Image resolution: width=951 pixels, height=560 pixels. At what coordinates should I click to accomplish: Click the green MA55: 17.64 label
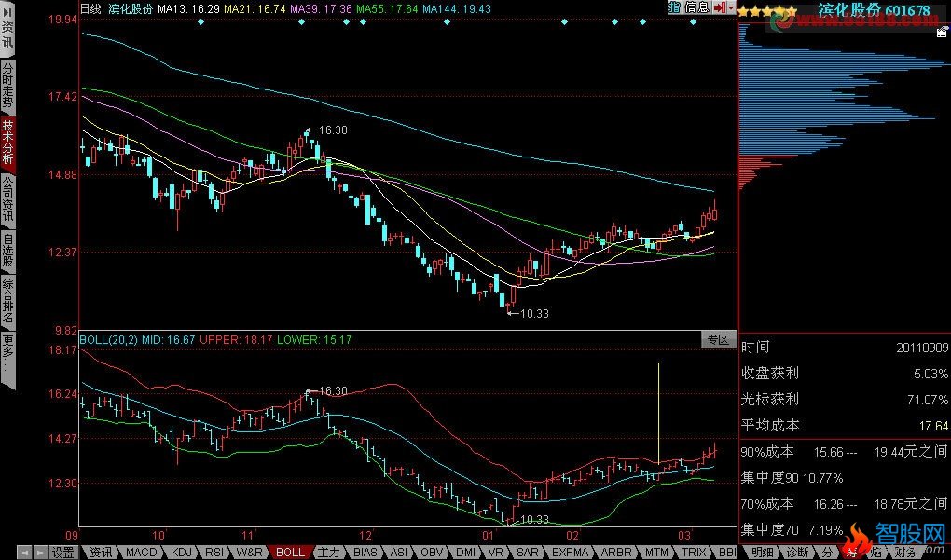point(387,8)
